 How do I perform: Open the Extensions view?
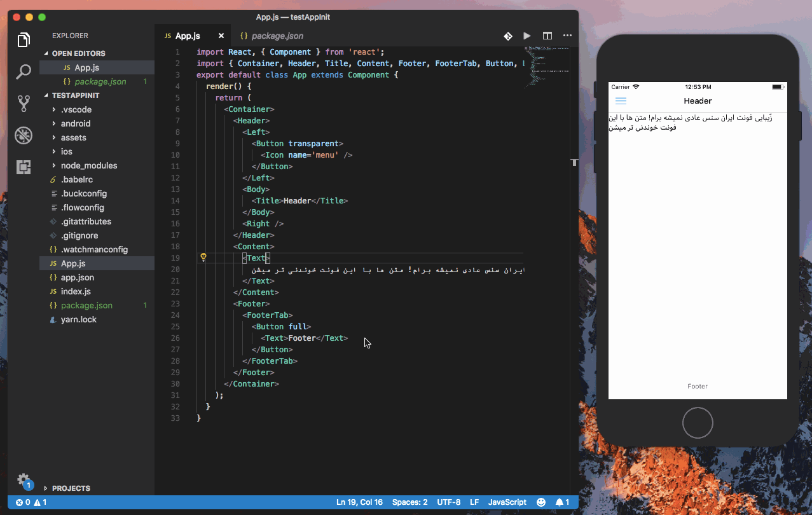[24, 167]
